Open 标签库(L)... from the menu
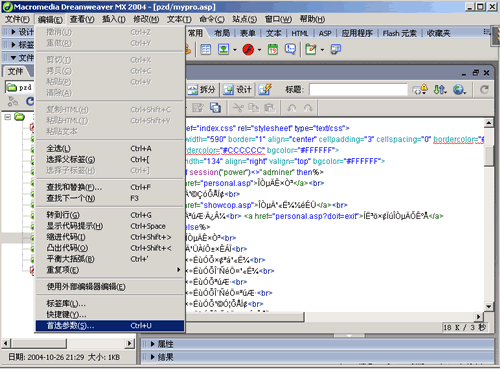This screenshot has height=369, width=500. [110, 303]
